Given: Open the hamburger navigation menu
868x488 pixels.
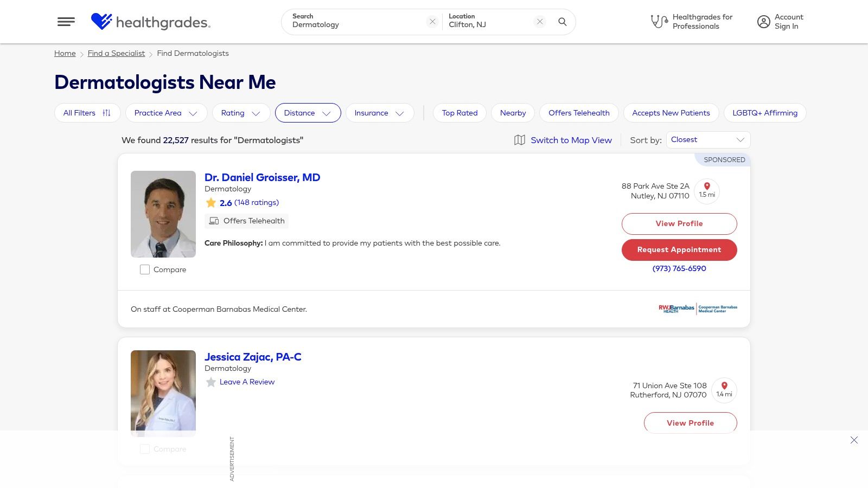Looking at the screenshot, I should tap(66, 22).
